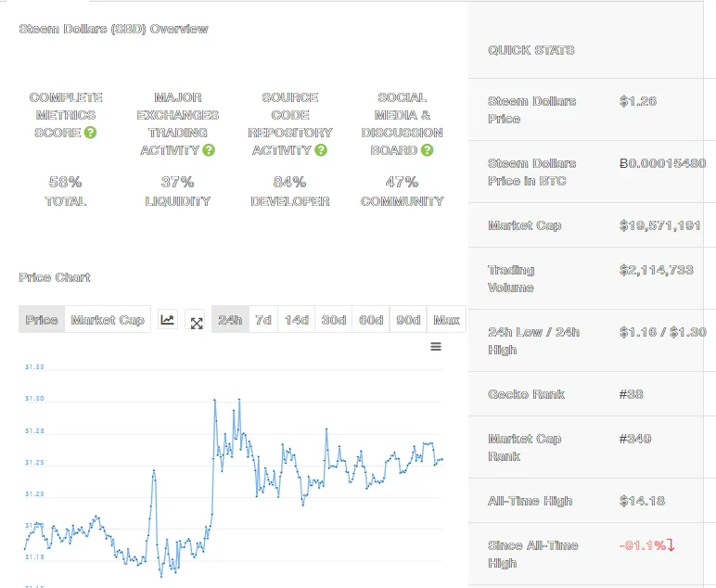Click the QUICK STATS heading
Screen dimensions: 716x588
[x=531, y=50]
